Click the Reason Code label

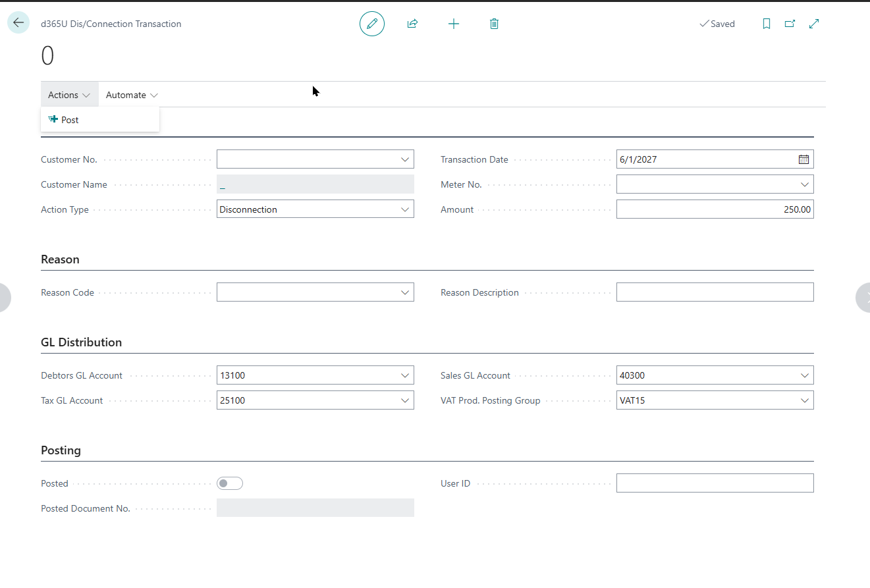click(x=67, y=292)
